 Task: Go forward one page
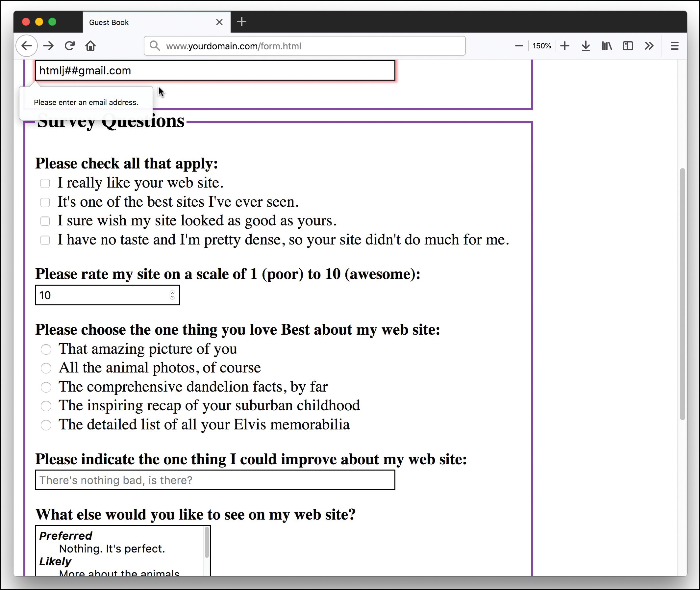click(48, 46)
